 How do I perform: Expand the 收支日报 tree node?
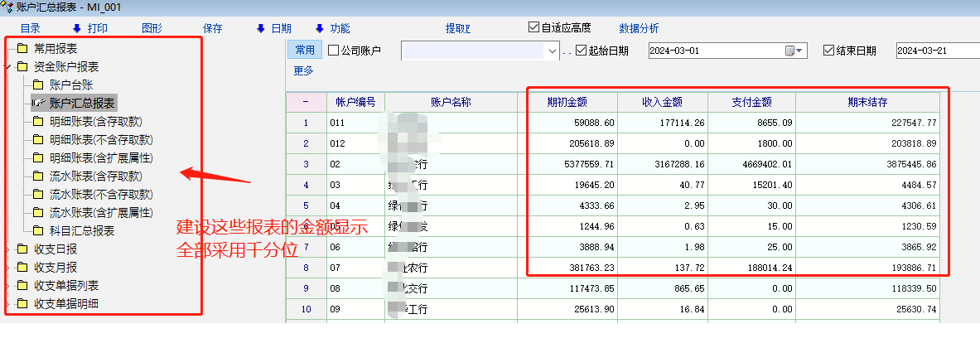point(9,249)
